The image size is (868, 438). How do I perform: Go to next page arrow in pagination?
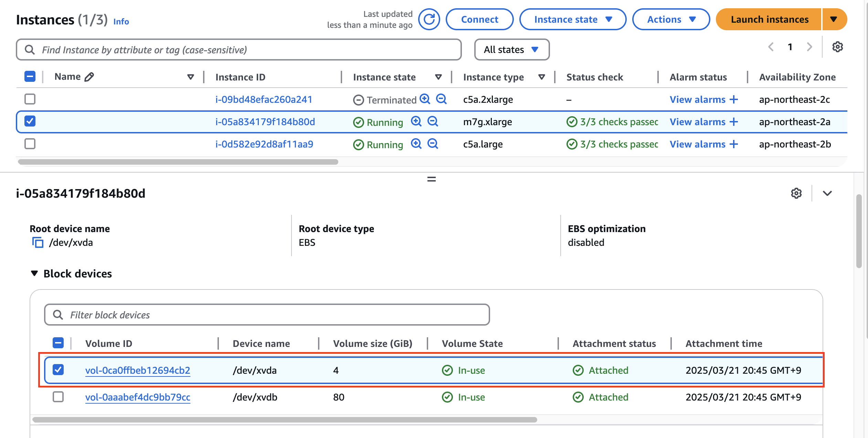[x=809, y=47]
